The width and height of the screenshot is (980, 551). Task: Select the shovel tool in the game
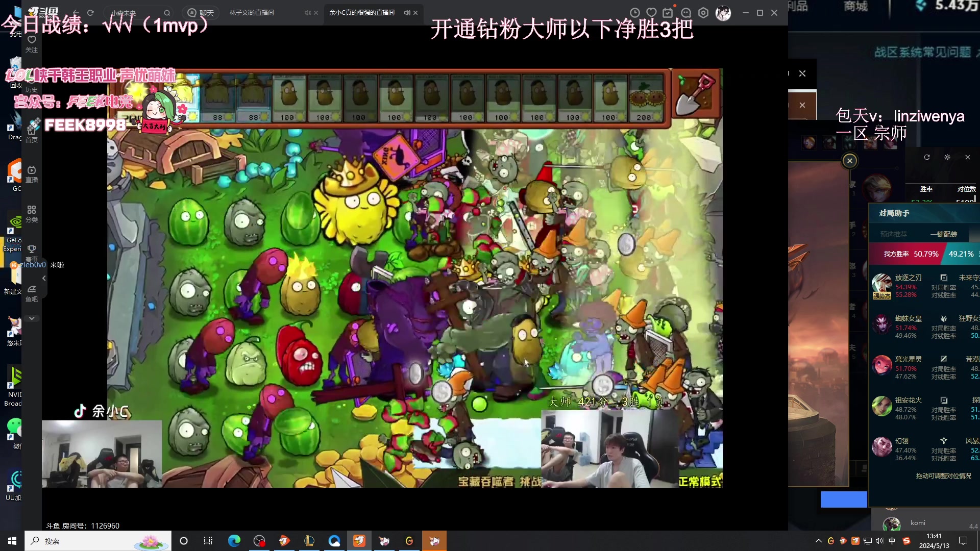[695, 94]
